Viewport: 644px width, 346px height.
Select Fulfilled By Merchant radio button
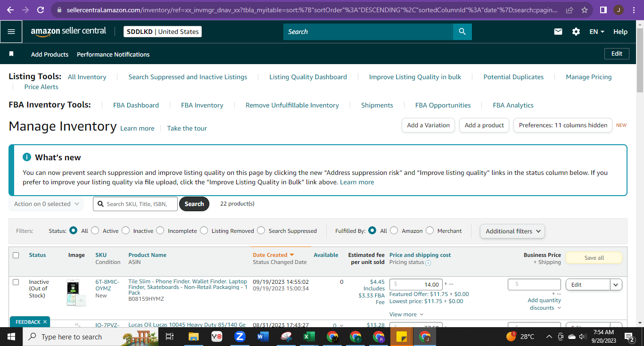429,231
